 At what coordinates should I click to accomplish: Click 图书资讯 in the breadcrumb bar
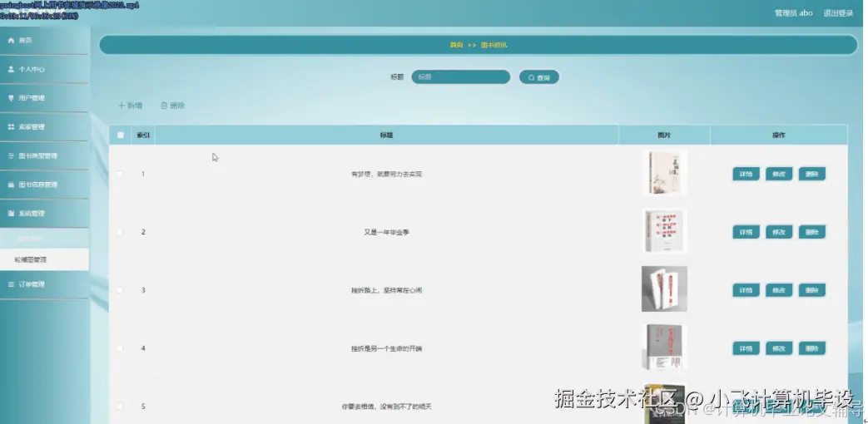pyautogui.click(x=494, y=46)
